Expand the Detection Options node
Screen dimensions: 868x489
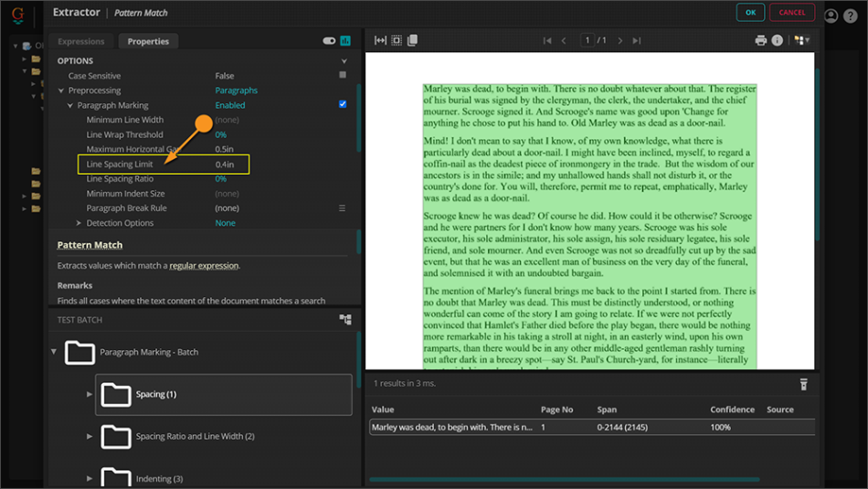(x=79, y=223)
